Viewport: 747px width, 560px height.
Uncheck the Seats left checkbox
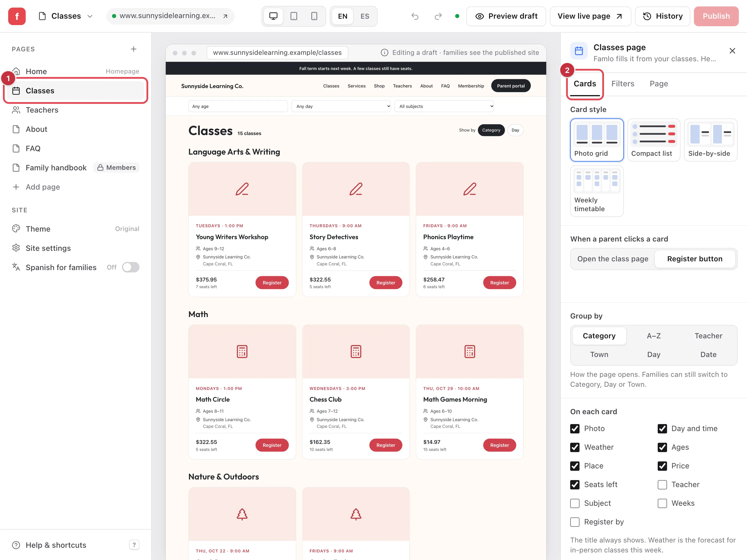[575, 485]
